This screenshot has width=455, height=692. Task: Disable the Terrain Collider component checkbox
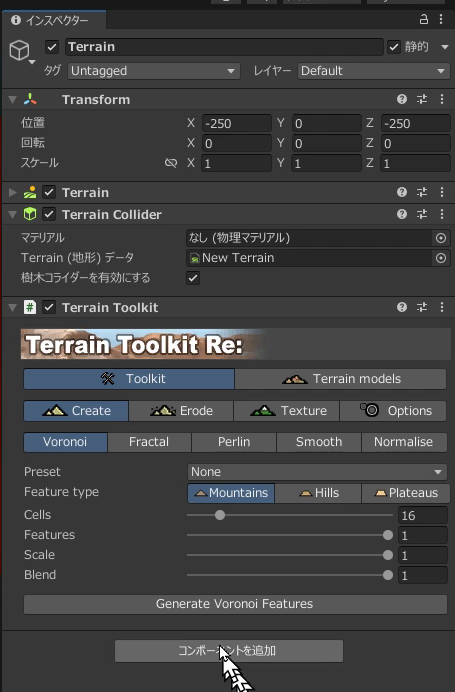(x=49, y=214)
